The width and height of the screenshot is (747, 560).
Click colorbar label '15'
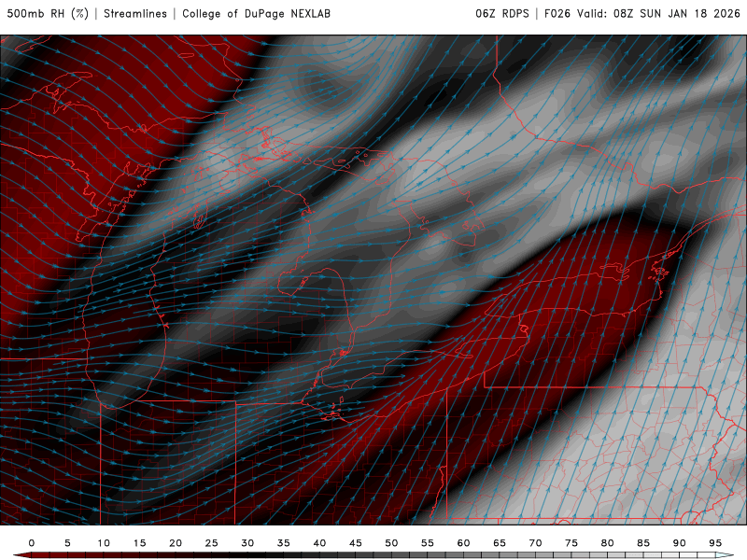(x=139, y=543)
